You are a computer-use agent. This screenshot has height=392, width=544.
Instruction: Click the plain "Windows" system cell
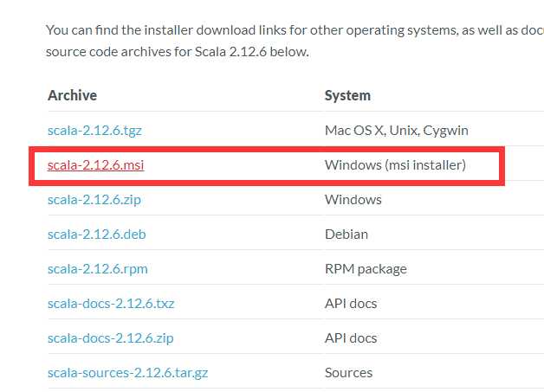[353, 200]
